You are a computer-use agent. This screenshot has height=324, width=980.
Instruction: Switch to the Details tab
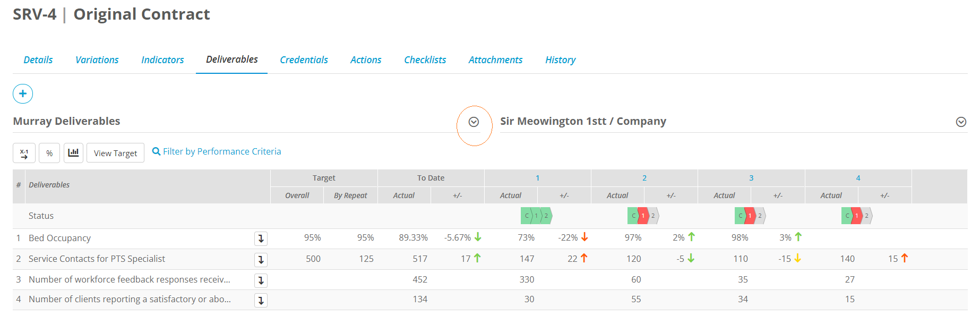point(38,60)
